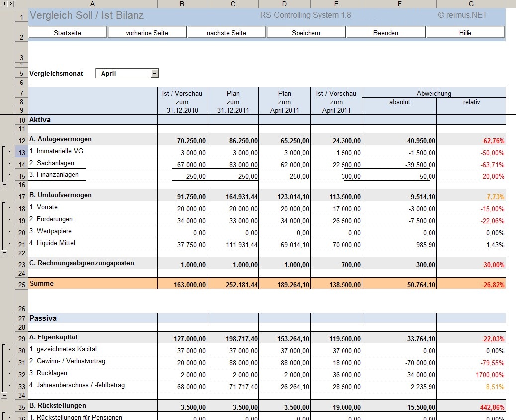Click the Liquide Mittel label cell
Viewport: 516px width, 420px height.
[x=93, y=243]
